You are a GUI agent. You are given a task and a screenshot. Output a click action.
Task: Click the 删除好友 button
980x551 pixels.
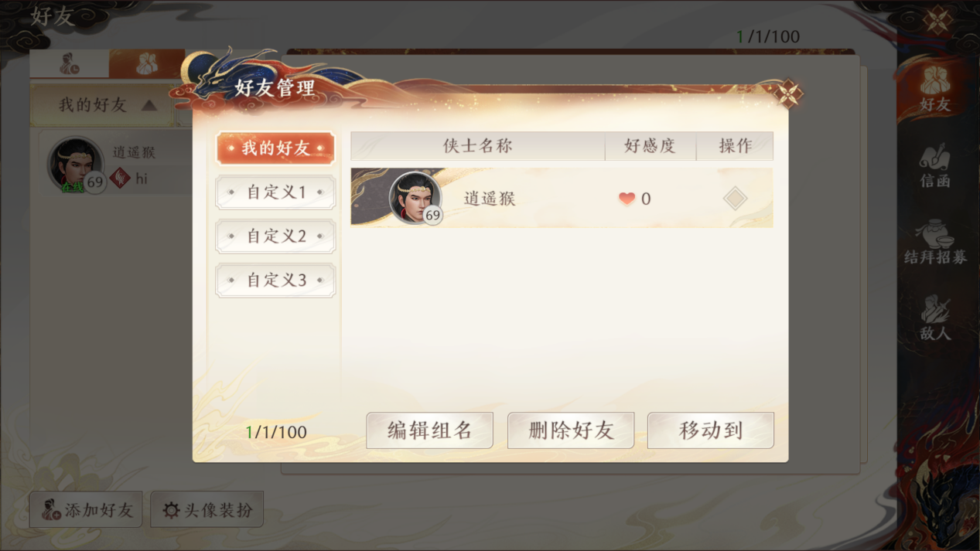click(x=571, y=430)
